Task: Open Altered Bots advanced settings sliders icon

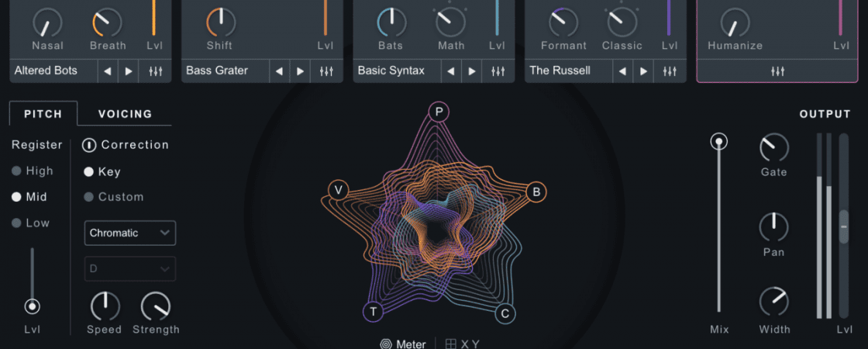Action: (156, 71)
